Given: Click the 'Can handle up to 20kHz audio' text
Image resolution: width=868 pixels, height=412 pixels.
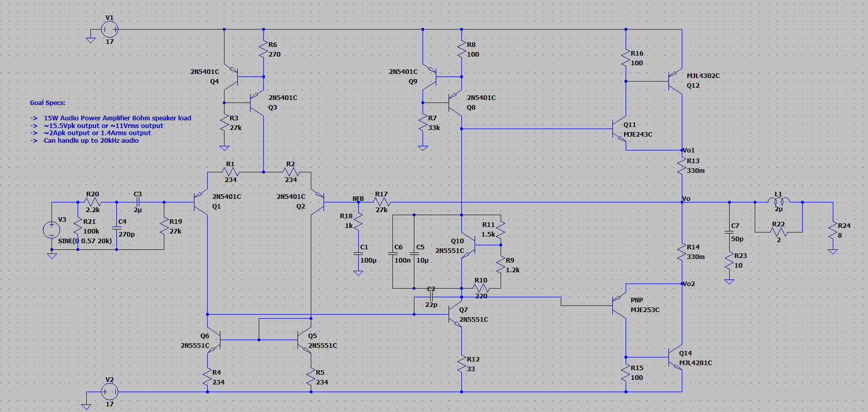Looking at the screenshot, I should 91,141.
